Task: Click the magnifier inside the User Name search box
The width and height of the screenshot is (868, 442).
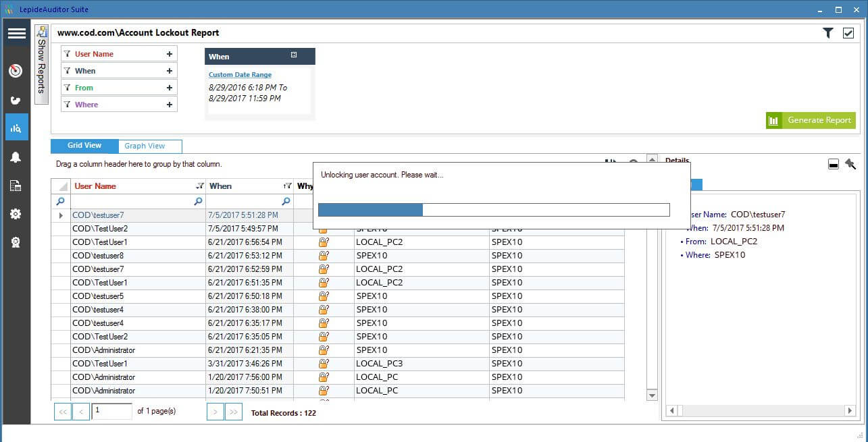Action: click(198, 201)
